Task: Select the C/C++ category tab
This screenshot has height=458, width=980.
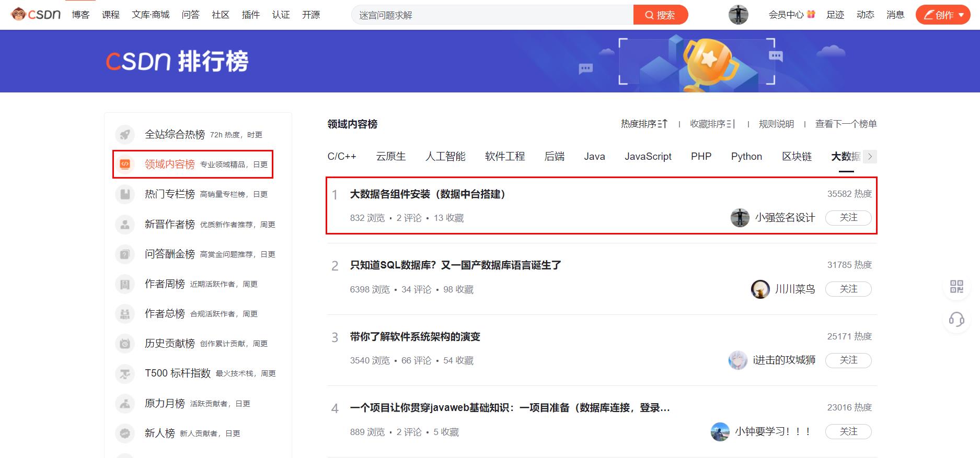Action: pyautogui.click(x=342, y=156)
